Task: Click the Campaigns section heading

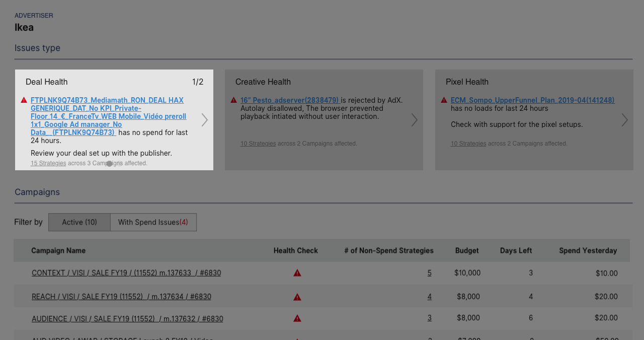Action: 37,192
